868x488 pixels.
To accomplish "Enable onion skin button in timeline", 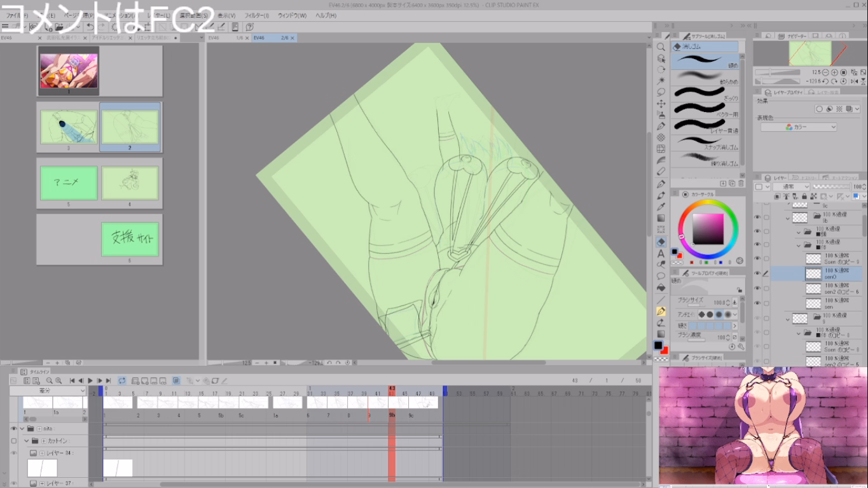I will click(176, 380).
